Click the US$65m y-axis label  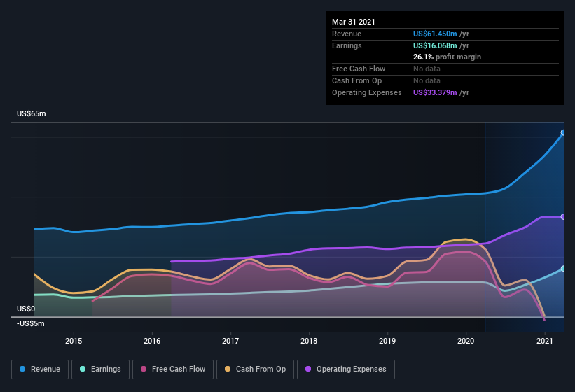(32, 113)
